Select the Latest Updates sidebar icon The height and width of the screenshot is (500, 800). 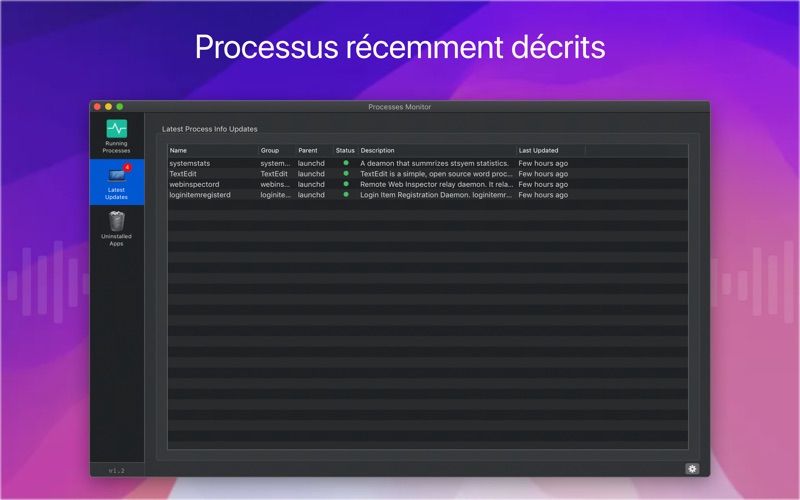117,176
